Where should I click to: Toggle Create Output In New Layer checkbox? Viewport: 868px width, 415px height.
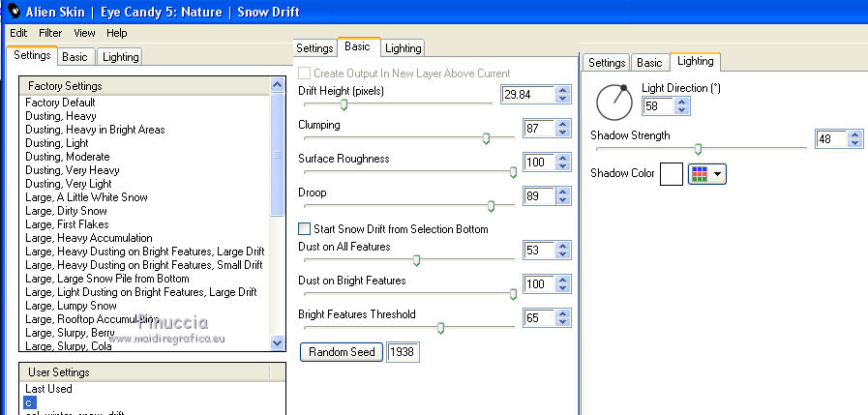(304, 74)
